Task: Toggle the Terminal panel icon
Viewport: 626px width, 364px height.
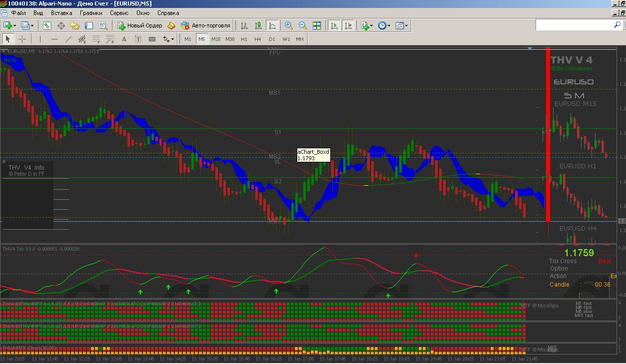Action: (x=89, y=25)
